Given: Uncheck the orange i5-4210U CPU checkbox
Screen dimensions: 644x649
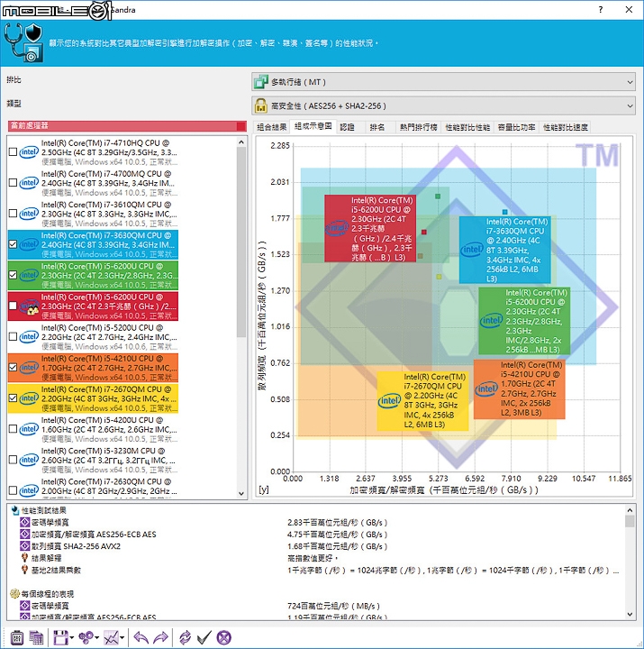Looking at the screenshot, I should tap(13, 367).
